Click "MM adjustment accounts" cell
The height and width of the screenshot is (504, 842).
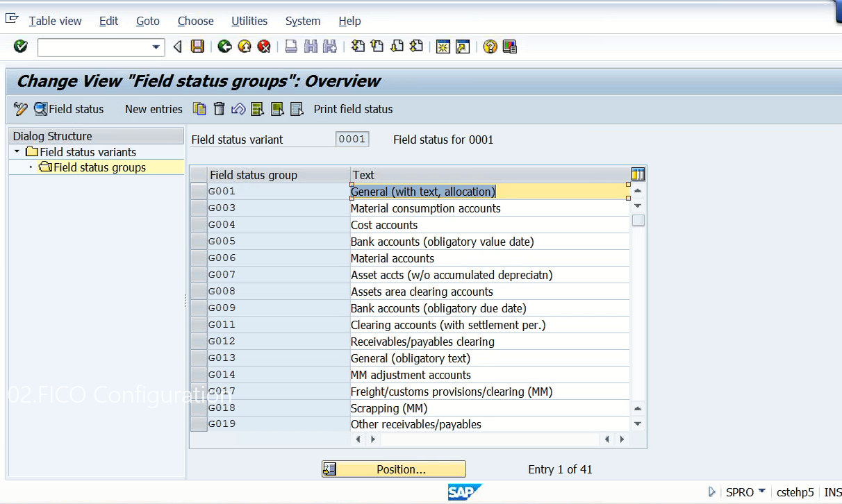(490, 375)
